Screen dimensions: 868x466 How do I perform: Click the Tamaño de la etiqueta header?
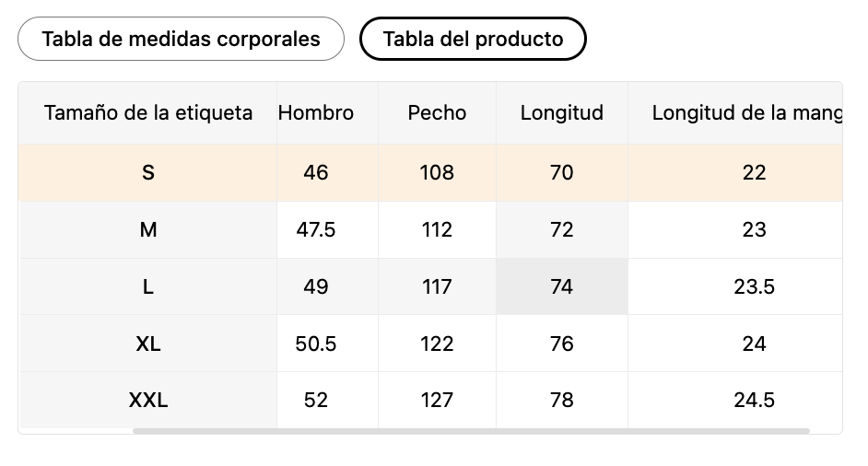(x=148, y=113)
